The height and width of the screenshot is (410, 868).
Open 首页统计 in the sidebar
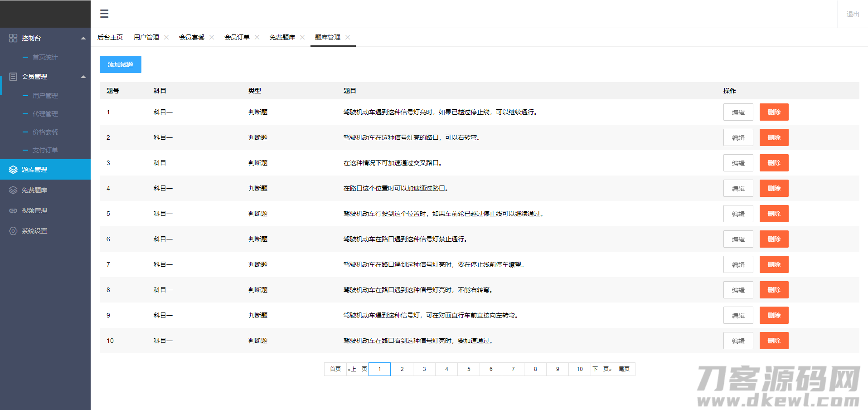pyautogui.click(x=45, y=57)
